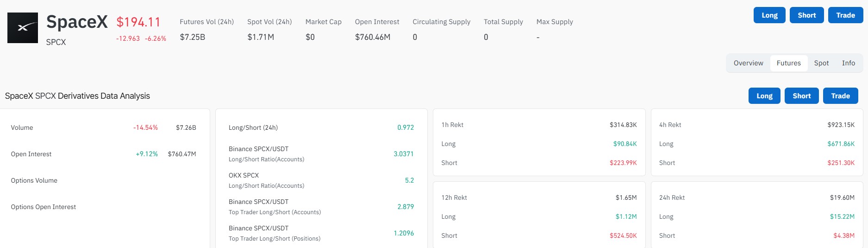This screenshot has width=868, height=248.
Task: Click Trade button in Derivatives Data Analysis row
Action: pyautogui.click(x=840, y=96)
